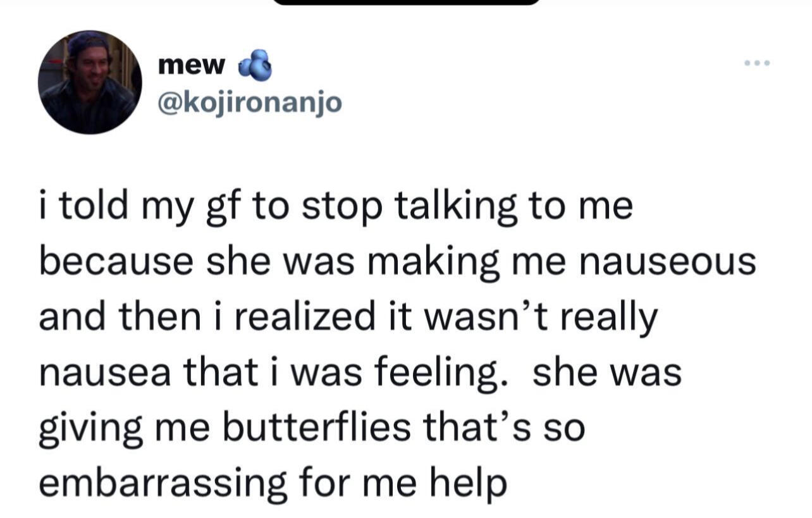Click the display name mew
This screenshot has width=812, height=518.
tap(191, 65)
